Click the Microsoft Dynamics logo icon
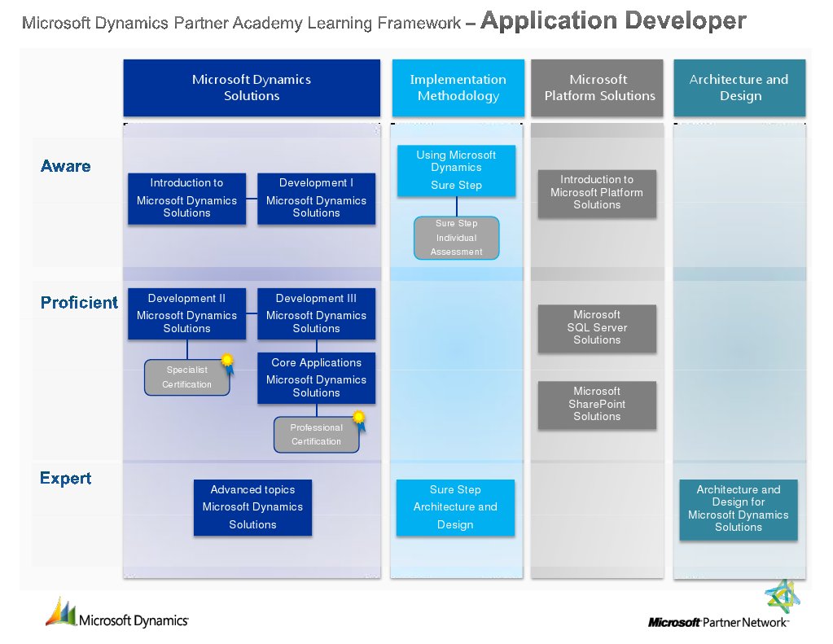The image size is (833, 644). tap(61, 611)
